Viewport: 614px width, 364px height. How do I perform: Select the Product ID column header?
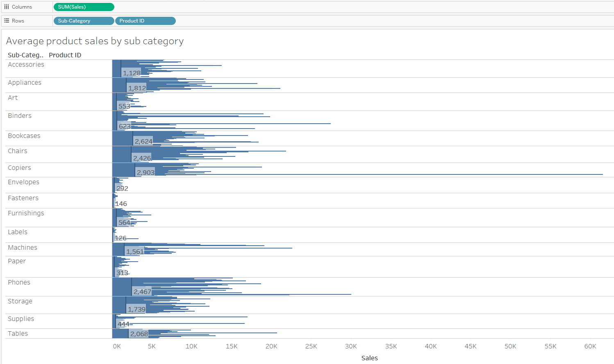click(65, 55)
